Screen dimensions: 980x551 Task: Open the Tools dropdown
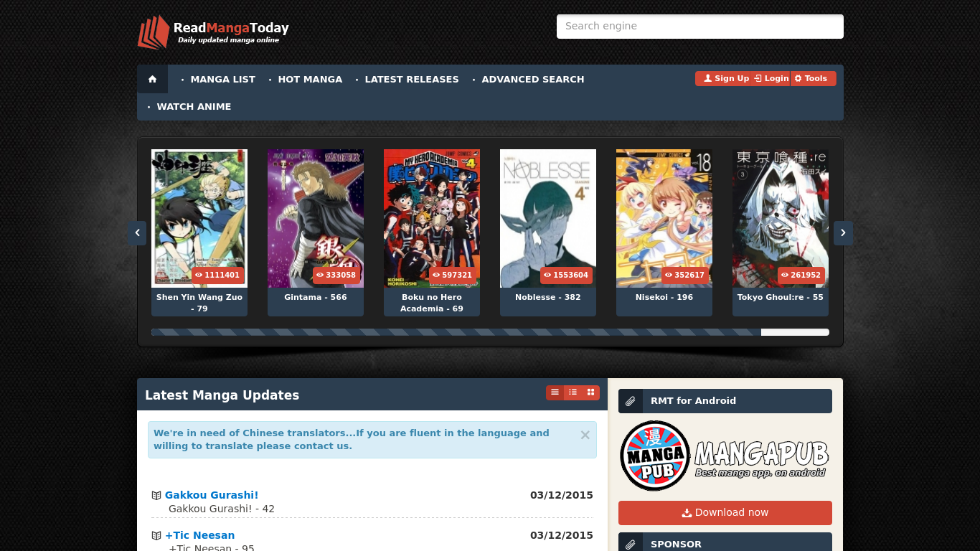click(x=813, y=79)
